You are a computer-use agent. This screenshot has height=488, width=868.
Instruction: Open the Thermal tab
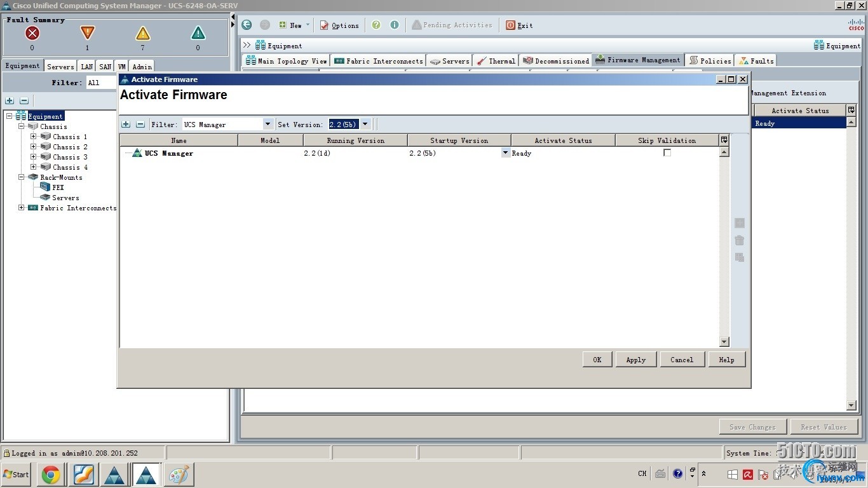[496, 61]
